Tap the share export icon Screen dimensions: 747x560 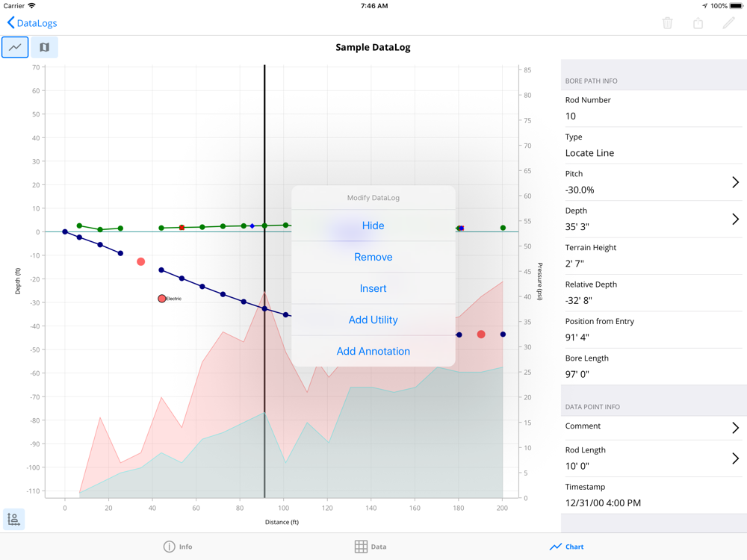[x=698, y=23]
